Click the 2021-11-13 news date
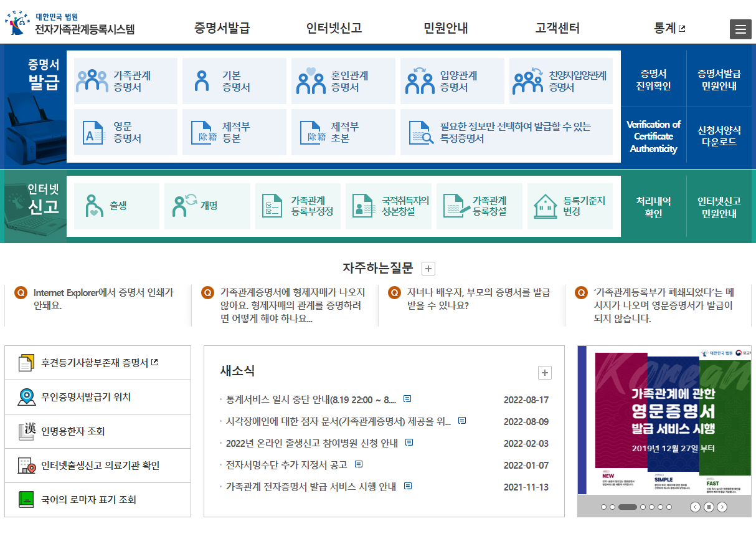Screen dimensions: 756x536 [526, 487]
